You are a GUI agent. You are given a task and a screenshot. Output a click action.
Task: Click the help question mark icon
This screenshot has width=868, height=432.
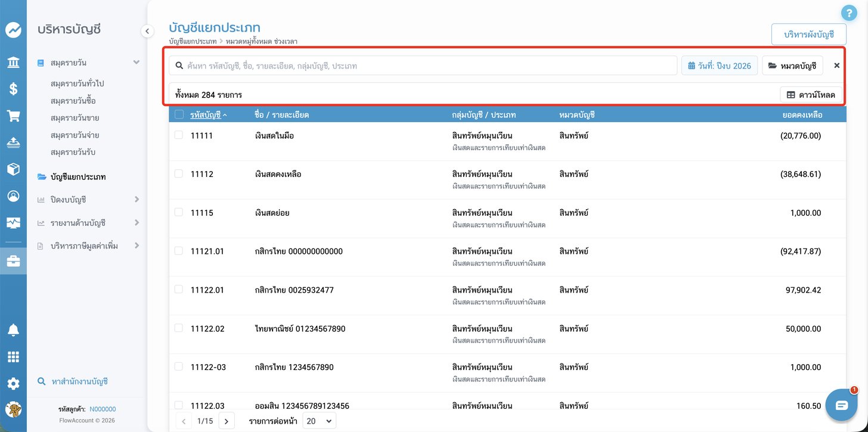tap(848, 12)
